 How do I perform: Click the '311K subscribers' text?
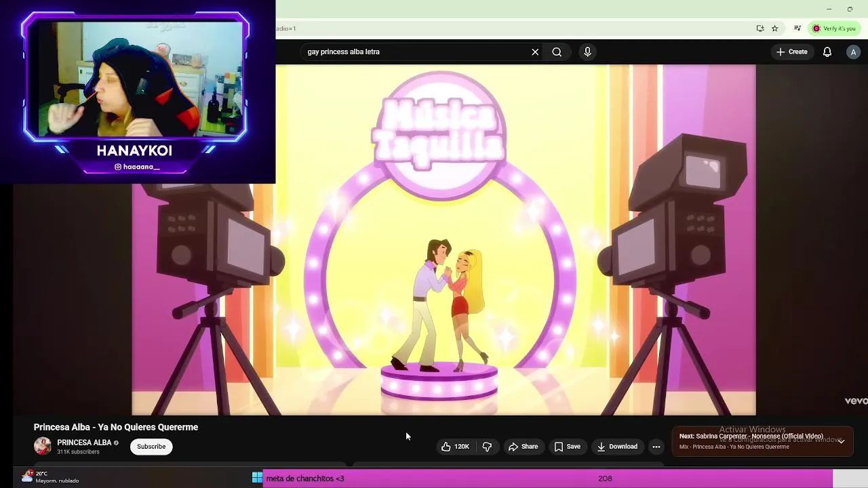pos(78,452)
